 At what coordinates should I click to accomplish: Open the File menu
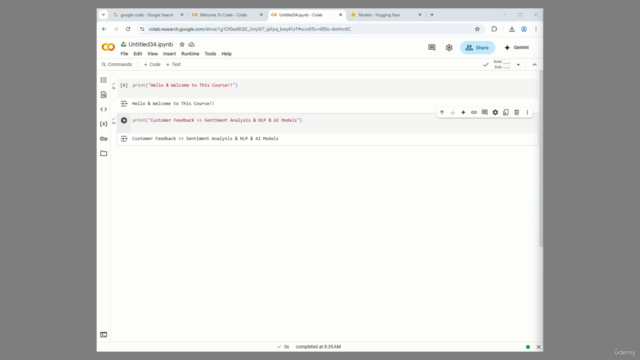124,54
